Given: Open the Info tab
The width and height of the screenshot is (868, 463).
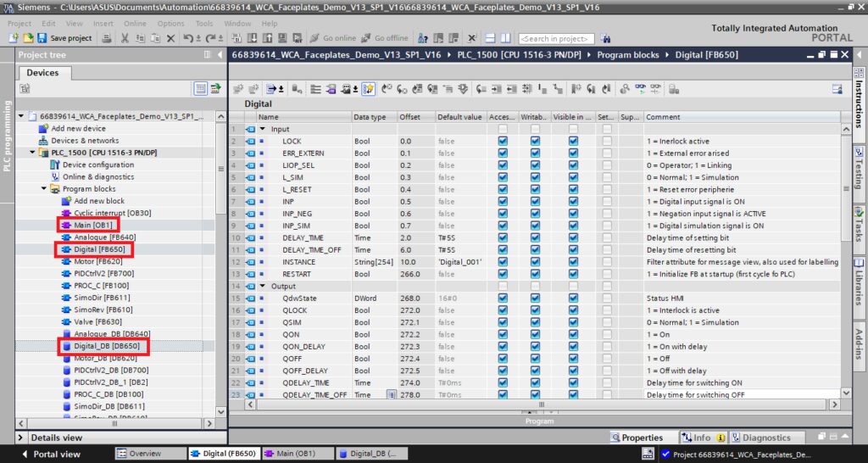Looking at the screenshot, I should [x=703, y=438].
